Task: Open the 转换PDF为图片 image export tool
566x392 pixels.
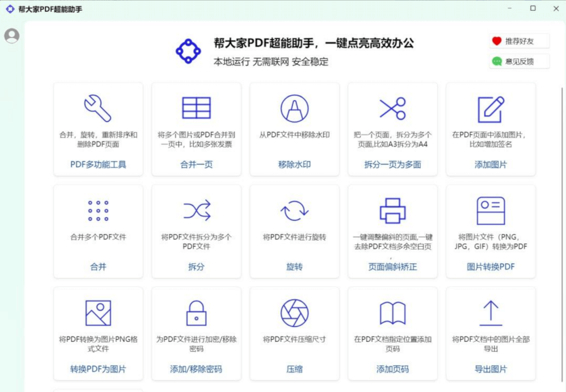Action: pyautogui.click(x=98, y=333)
